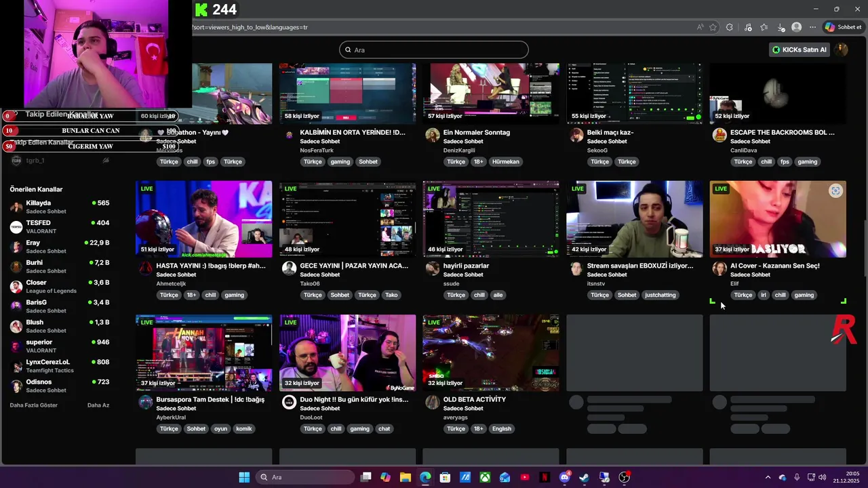Open OBS Studio from the taskbar

pyautogui.click(x=625, y=477)
